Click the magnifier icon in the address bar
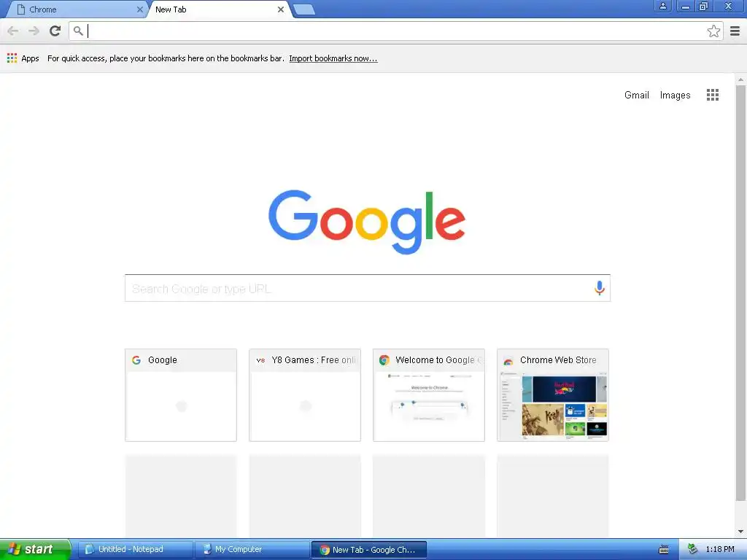Viewport: 747px width, 560px height. 78,31
